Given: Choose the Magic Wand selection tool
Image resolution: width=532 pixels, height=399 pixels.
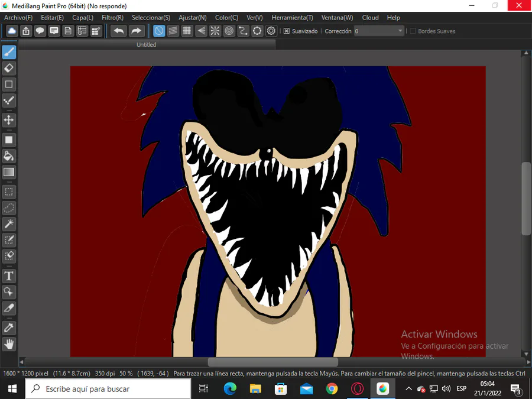Looking at the screenshot, I should click(9, 223).
